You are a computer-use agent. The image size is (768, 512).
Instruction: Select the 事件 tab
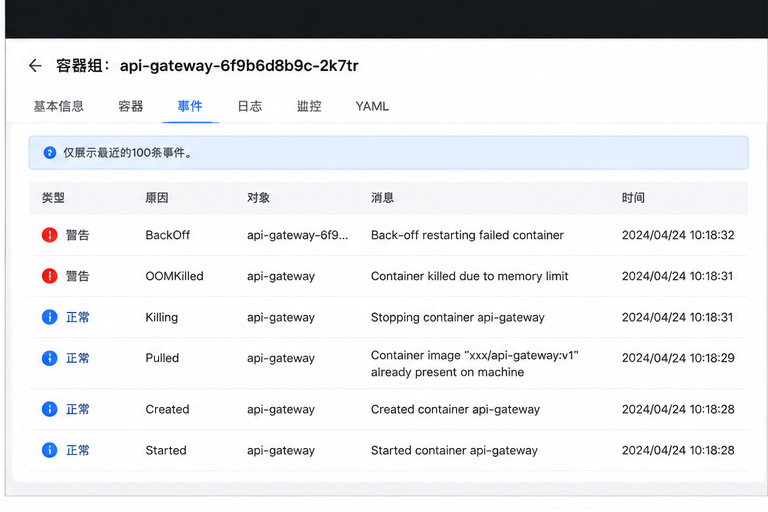(190, 106)
